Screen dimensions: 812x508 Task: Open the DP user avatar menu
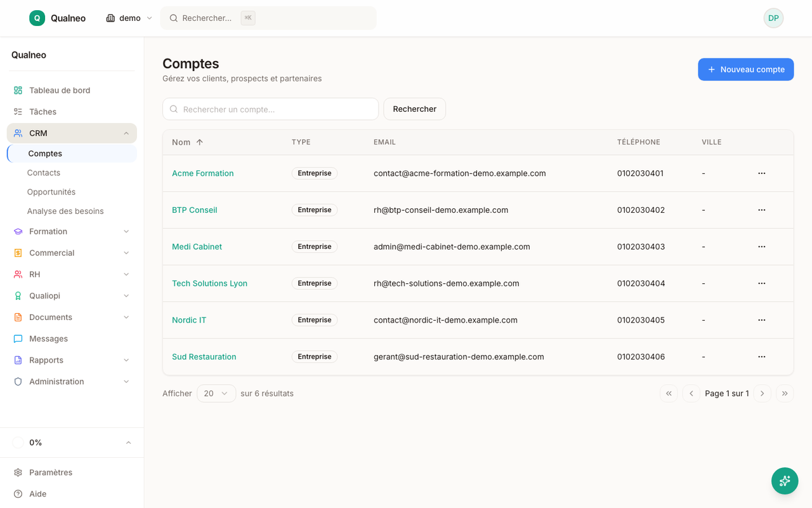tap(773, 18)
